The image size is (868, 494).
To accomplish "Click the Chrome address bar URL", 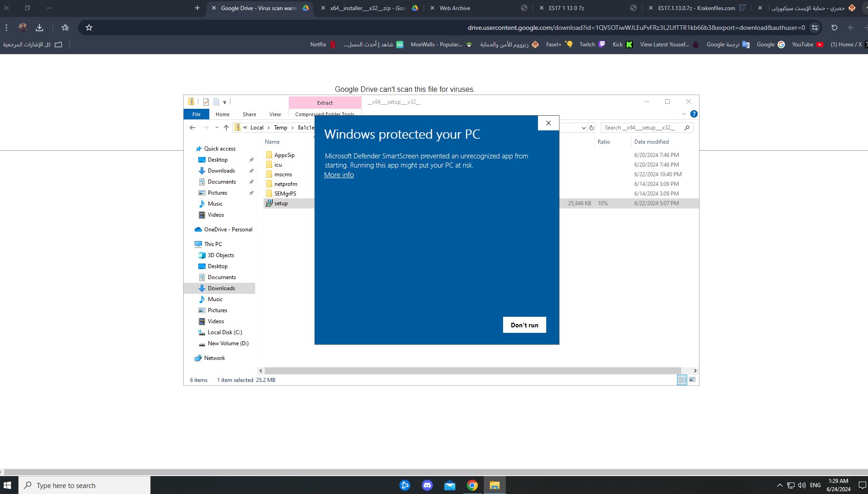I will (636, 28).
